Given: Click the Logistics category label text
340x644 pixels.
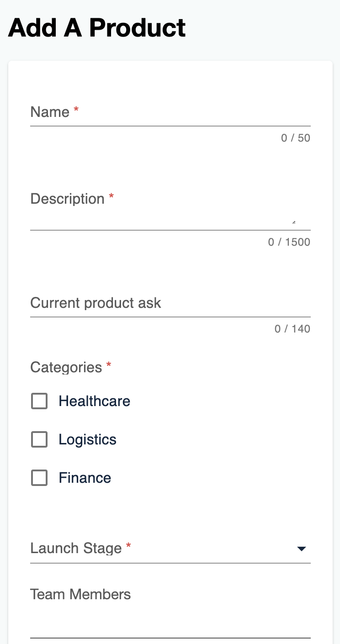Looking at the screenshot, I should coord(88,440).
